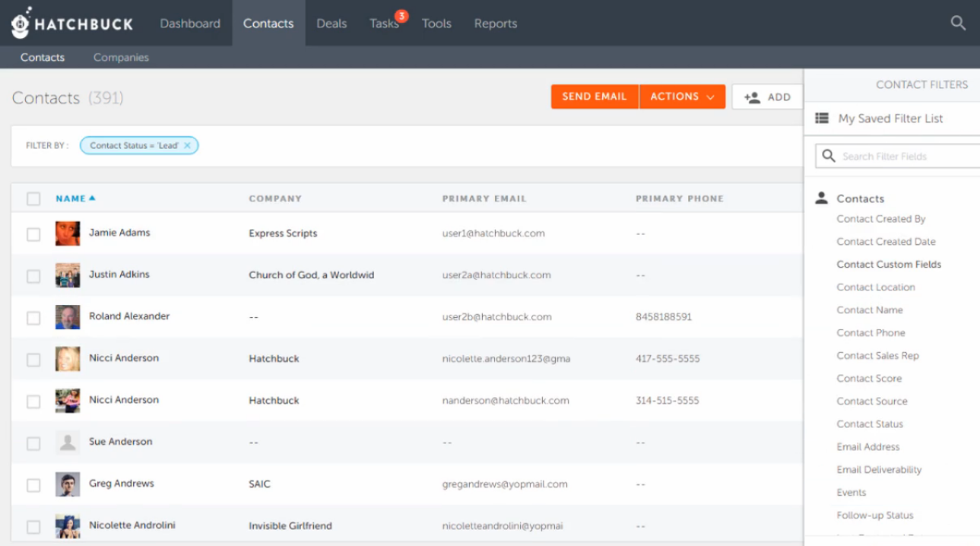Click the Tasks notification badge
The image size is (980, 546).
pos(401,16)
